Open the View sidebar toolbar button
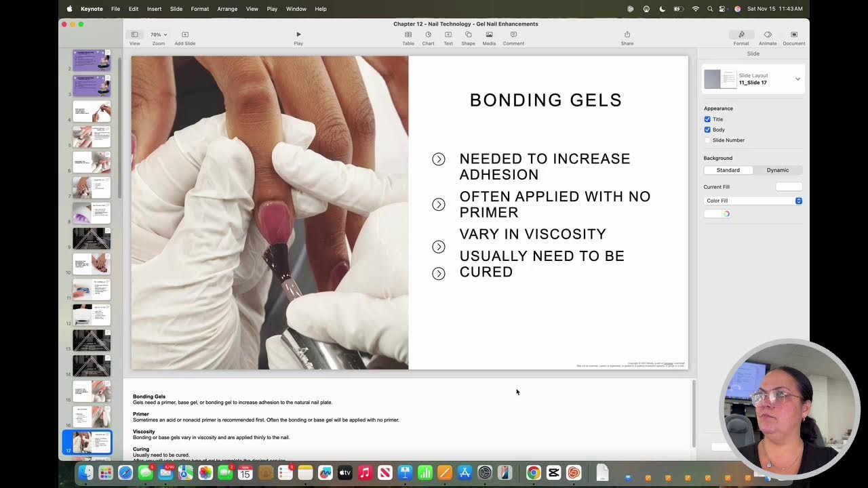 [134, 35]
